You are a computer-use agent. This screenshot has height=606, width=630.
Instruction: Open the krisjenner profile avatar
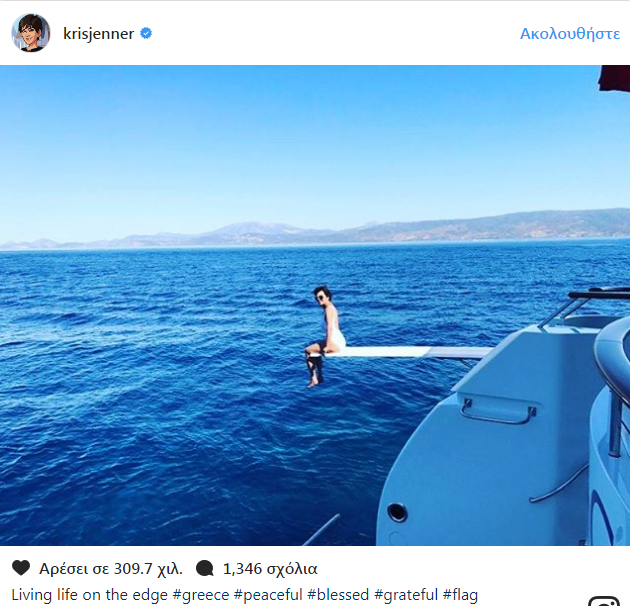pyautogui.click(x=31, y=33)
